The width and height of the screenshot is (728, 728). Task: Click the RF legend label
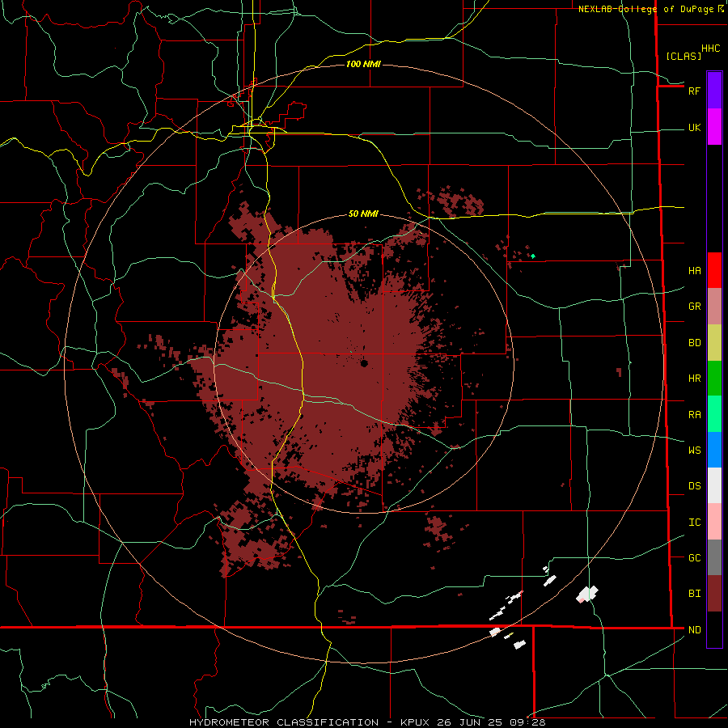694,91
